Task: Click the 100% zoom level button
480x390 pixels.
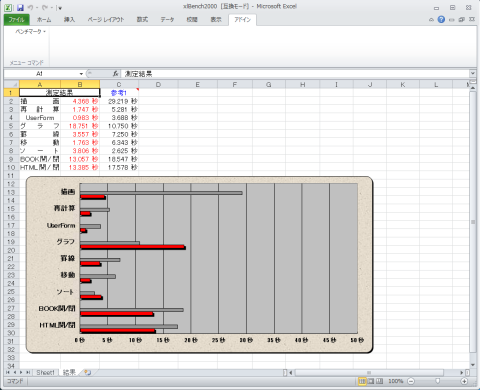Action: [x=396, y=381]
